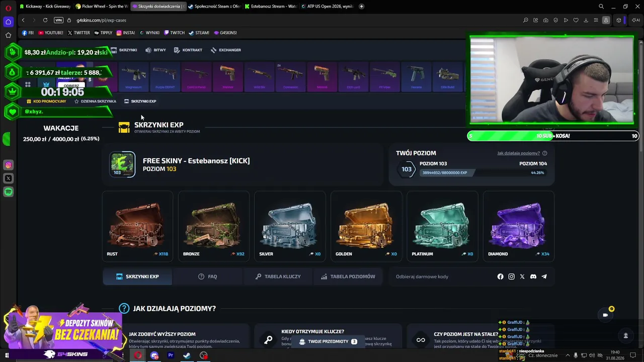Image resolution: width=644 pixels, height=362 pixels.
Task: Open Steam from the taskbar
Action: (187, 355)
